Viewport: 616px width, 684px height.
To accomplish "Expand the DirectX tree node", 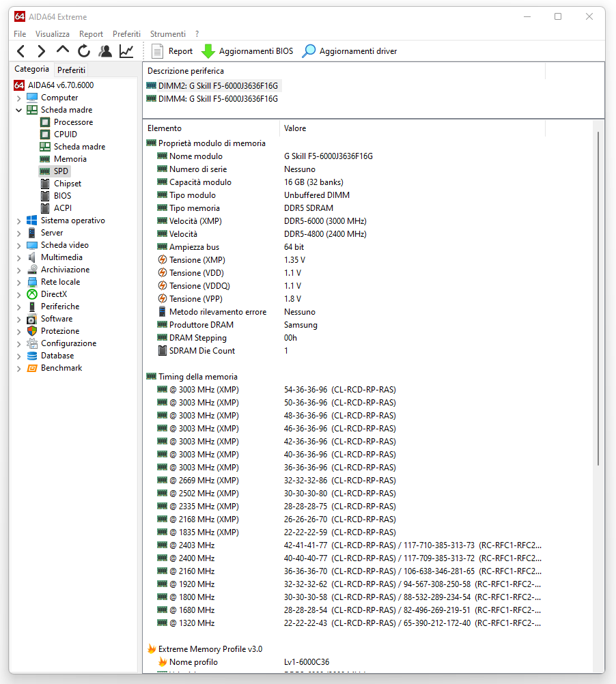I will click(x=18, y=295).
